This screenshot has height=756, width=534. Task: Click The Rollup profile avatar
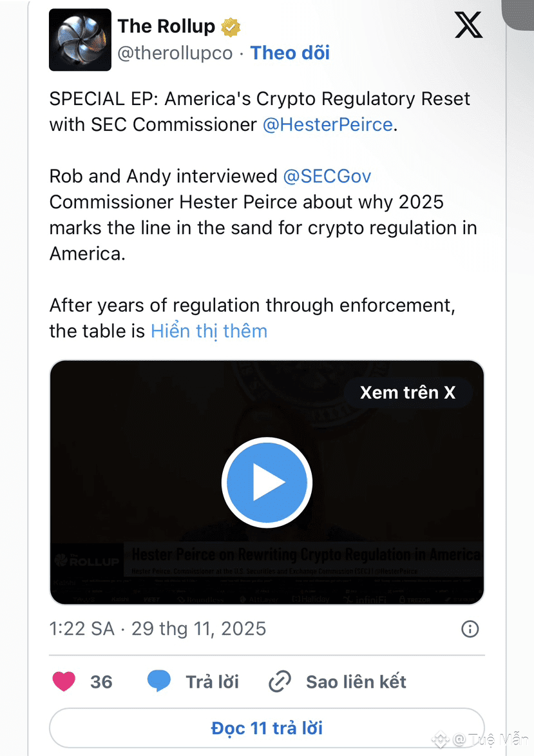[80, 40]
